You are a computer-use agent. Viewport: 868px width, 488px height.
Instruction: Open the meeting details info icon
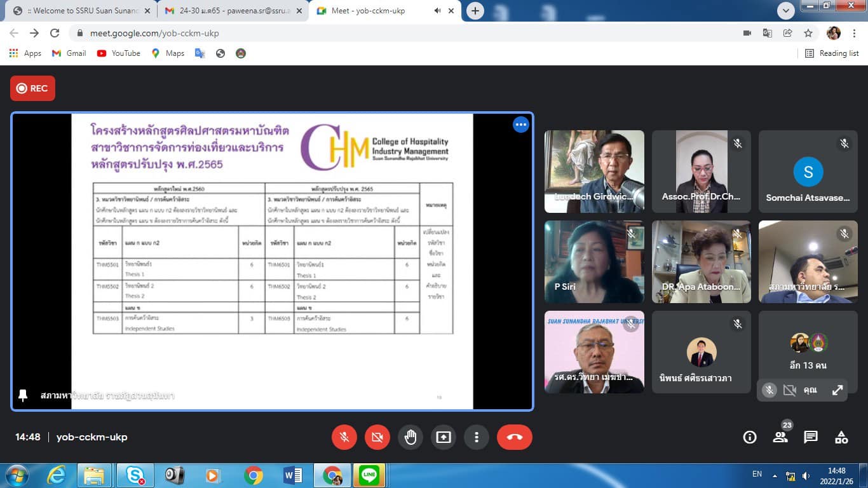pyautogui.click(x=750, y=437)
